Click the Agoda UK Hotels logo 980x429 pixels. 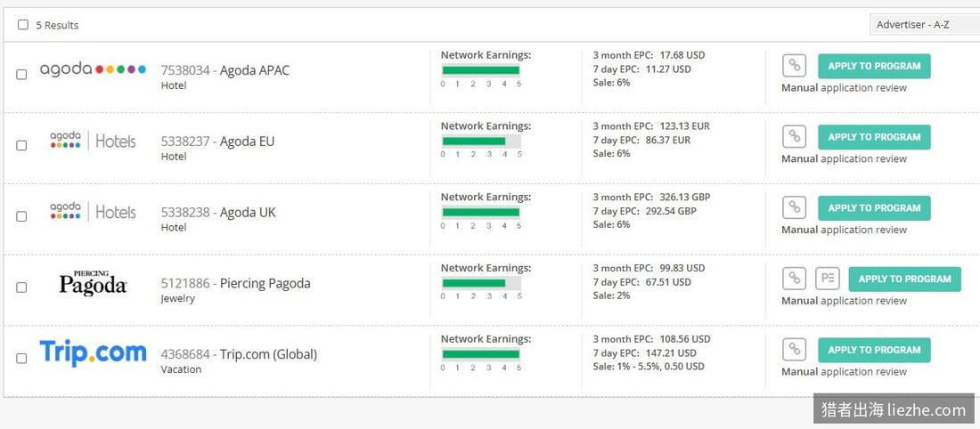pyautogui.click(x=93, y=212)
